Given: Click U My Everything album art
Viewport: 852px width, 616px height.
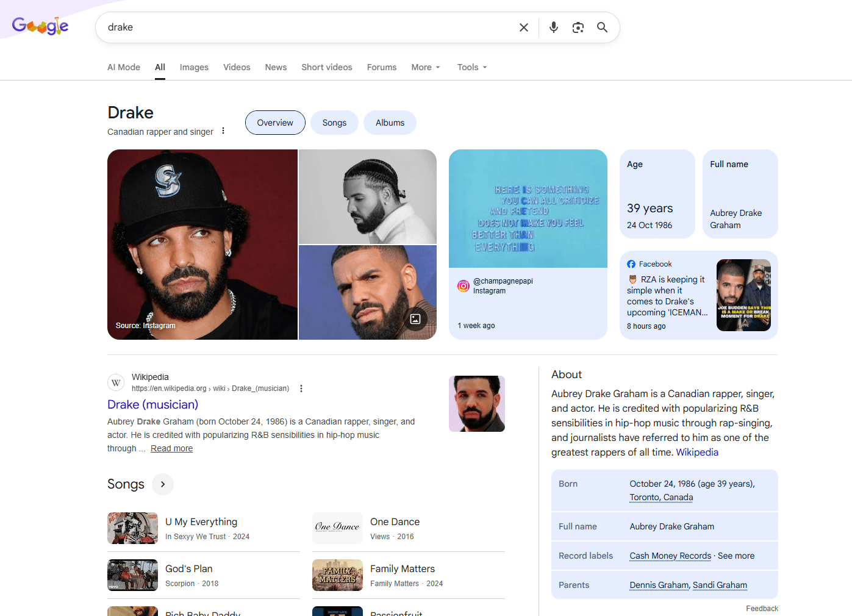Looking at the screenshot, I should 132,528.
